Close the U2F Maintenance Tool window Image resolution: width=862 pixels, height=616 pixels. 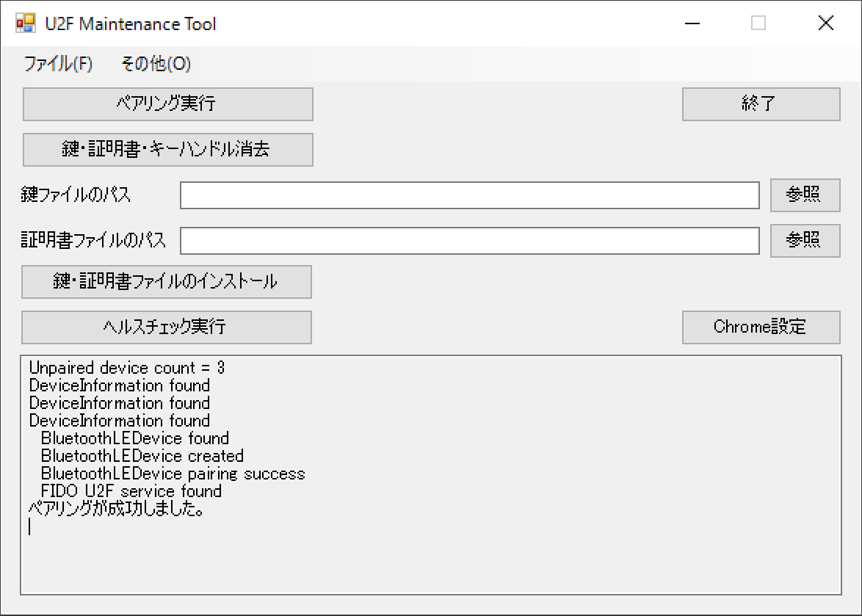pos(826,23)
